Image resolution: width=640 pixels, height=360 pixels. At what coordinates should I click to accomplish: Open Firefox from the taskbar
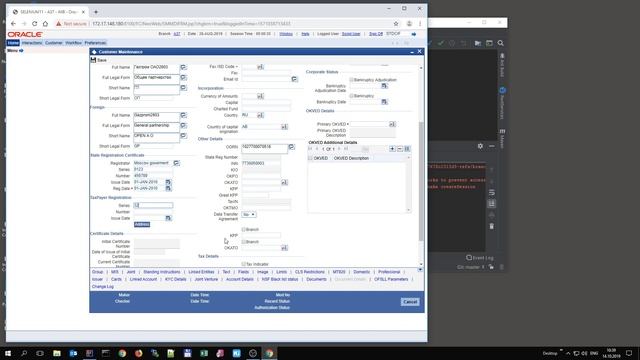(138, 353)
